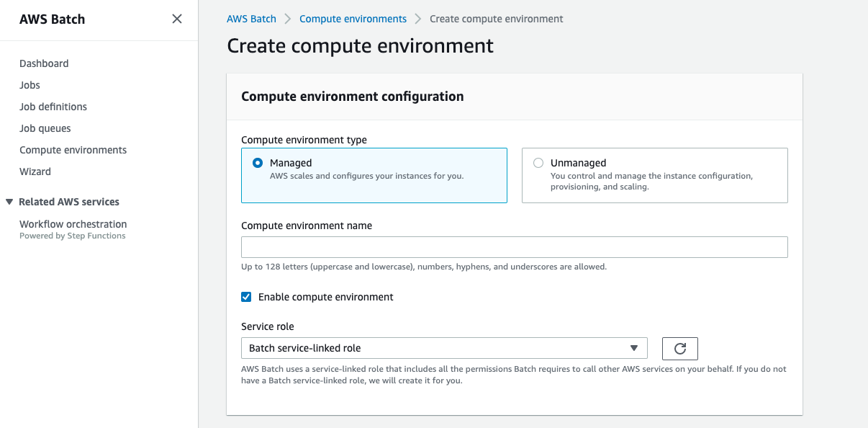
Task: Focus the Compute environment name field
Action: click(515, 247)
